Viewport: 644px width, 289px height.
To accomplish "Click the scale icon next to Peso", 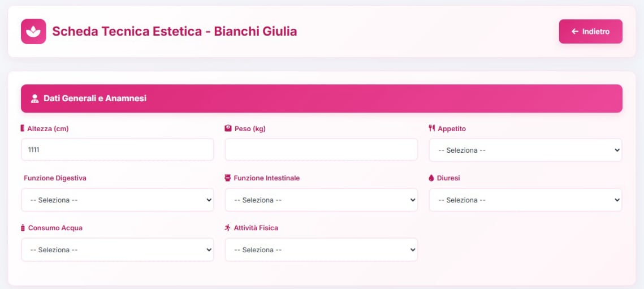I will (x=228, y=128).
